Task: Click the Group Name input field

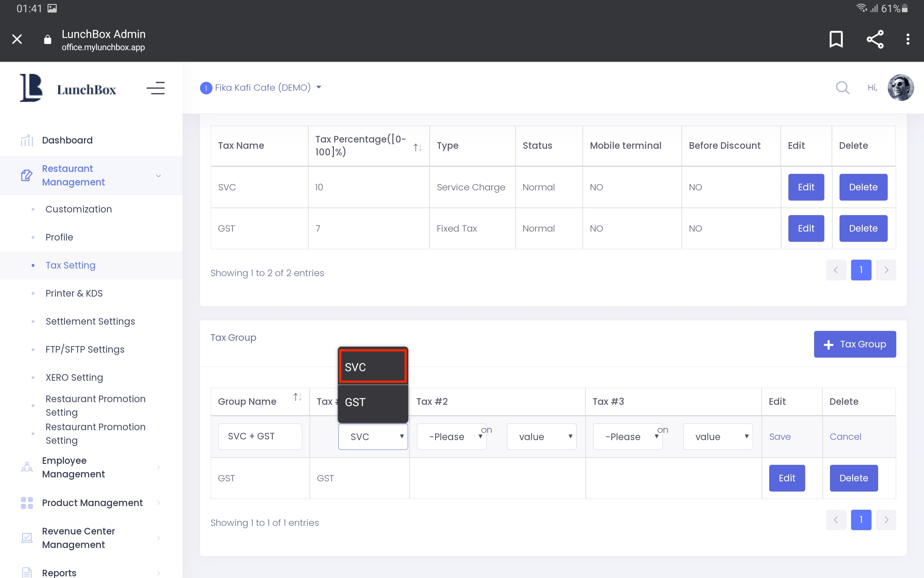Action: point(260,436)
